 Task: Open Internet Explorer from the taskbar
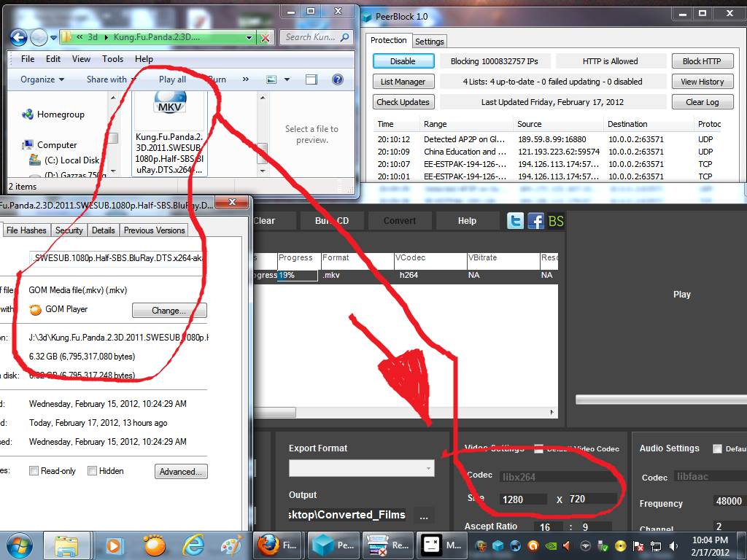(x=193, y=545)
